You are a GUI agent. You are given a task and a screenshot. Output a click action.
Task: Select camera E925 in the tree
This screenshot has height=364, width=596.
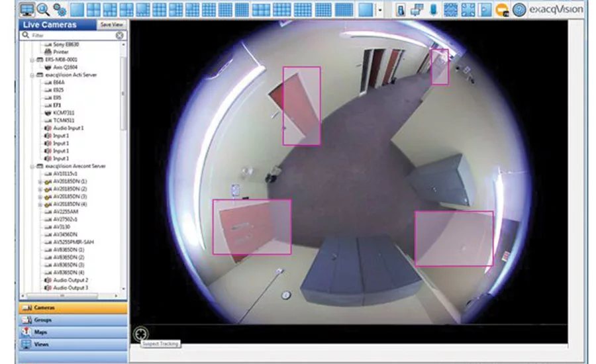pyautogui.click(x=58, y=89)
